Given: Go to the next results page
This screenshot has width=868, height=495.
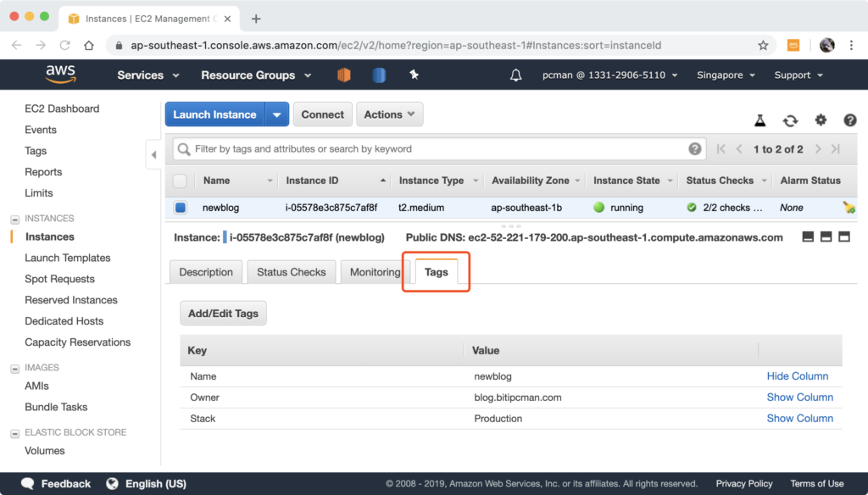Looking at the screenshot, I should click(818, 148).
